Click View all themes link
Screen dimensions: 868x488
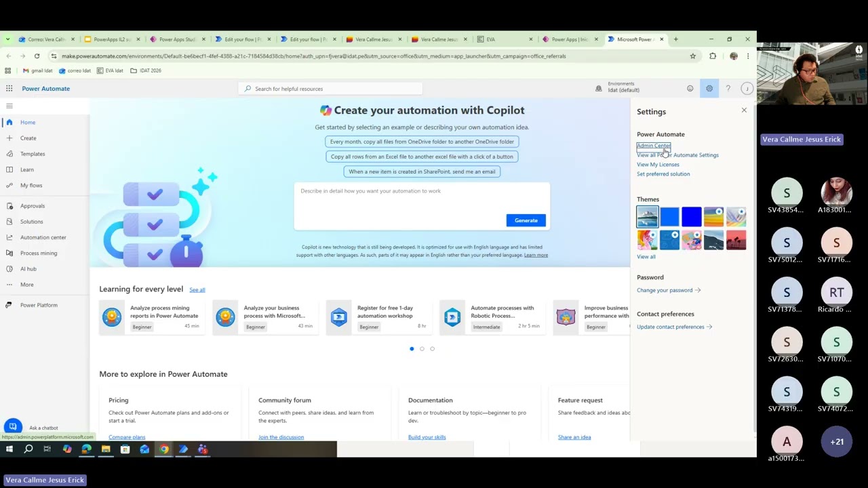point(646,257)
